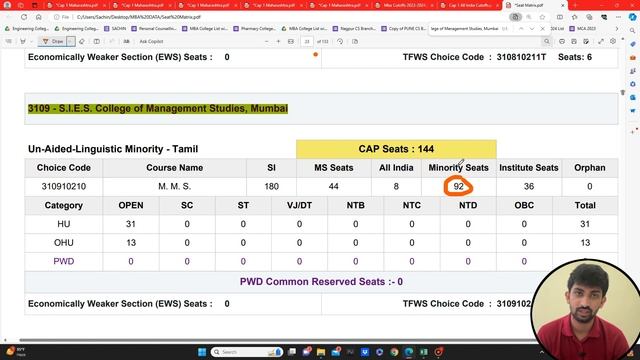The height and width of the screenshot is (360, 640).
Task: Open the Draw tool options dropdown
Action: click(x=71, y=41)
